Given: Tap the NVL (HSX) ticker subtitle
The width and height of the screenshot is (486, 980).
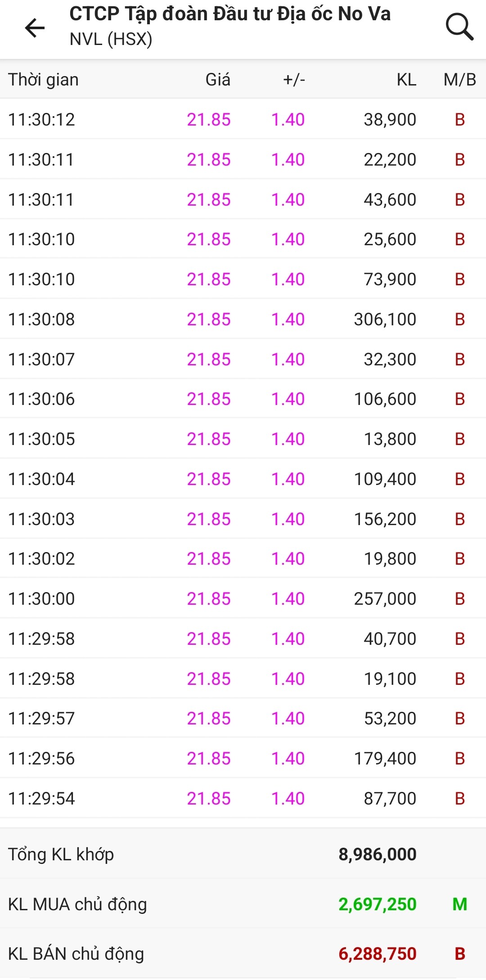Looking at the screenshot, I should pos(111,40).
